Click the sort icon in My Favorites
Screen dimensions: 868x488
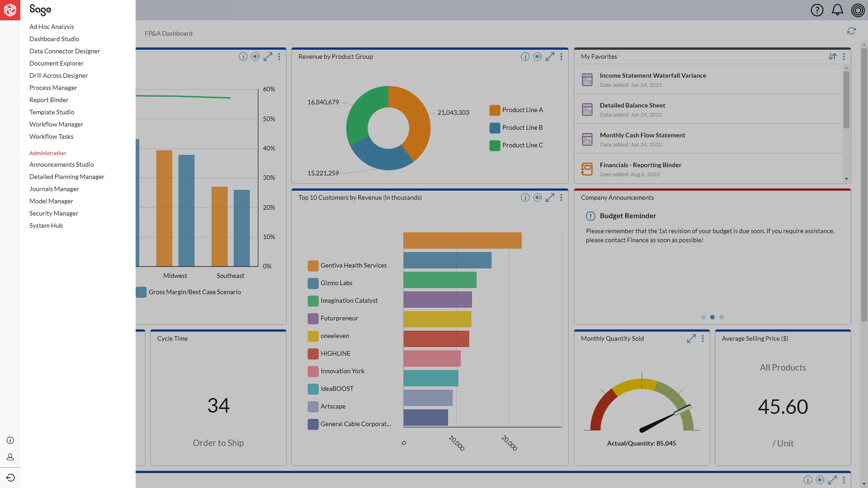832,56
